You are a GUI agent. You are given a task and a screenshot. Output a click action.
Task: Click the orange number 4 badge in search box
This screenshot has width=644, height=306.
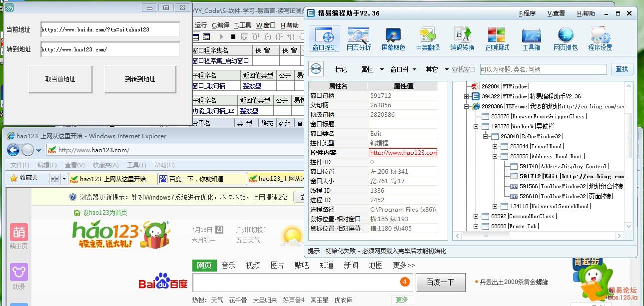click(405, 282)
